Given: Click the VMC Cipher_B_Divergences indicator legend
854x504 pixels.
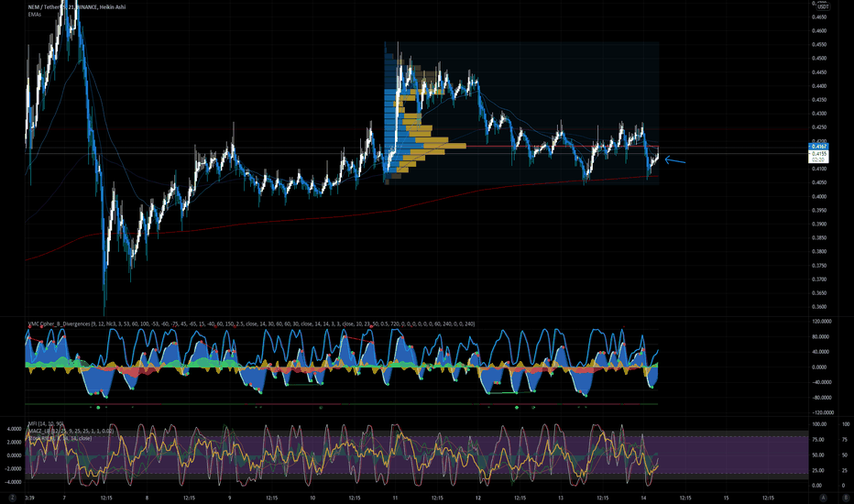Looking at the screenshot, I should [x=251, y=323].
